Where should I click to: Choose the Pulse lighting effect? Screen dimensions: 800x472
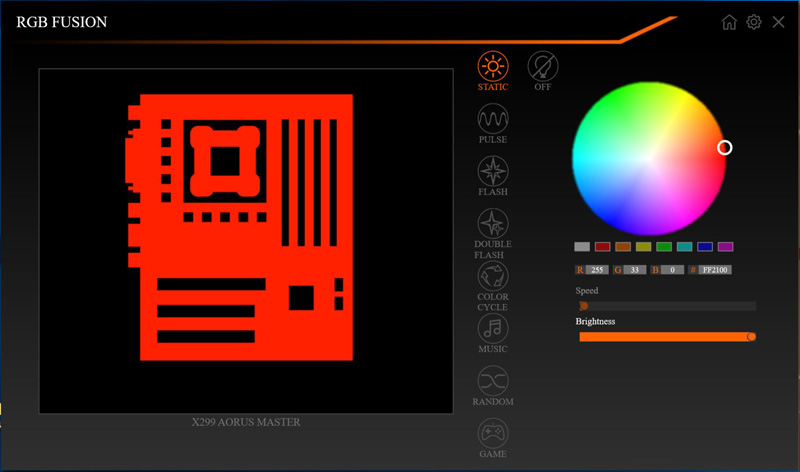tap(492, 120)
